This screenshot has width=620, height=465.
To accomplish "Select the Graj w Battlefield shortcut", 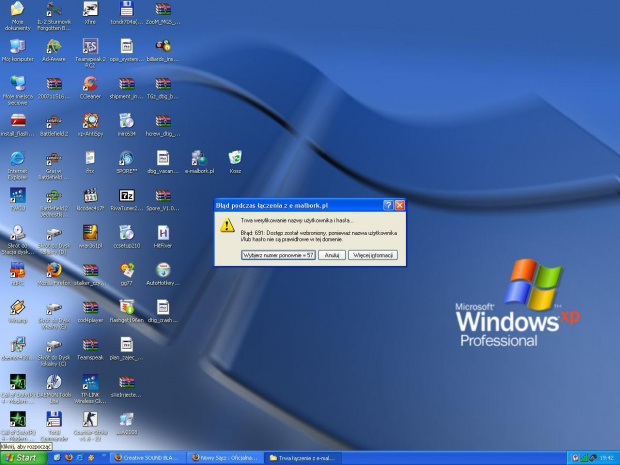I will click(54, 164).
